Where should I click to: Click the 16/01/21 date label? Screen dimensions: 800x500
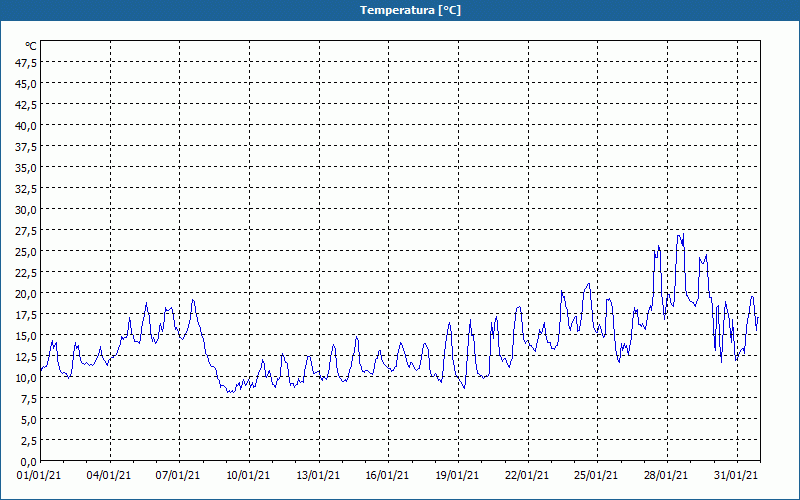[387, 475]
